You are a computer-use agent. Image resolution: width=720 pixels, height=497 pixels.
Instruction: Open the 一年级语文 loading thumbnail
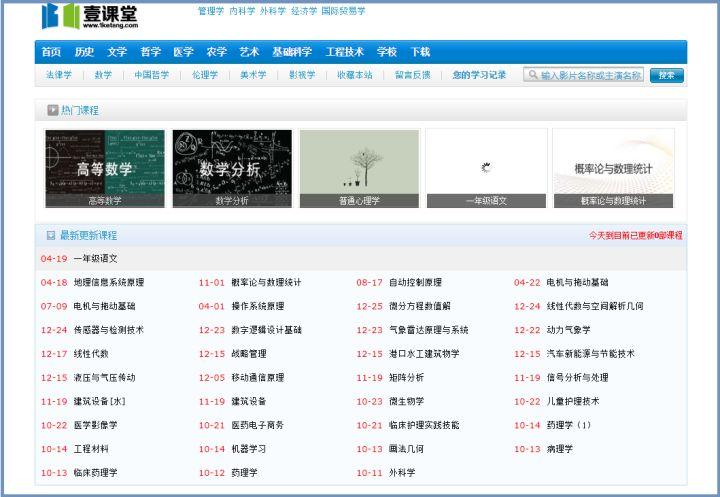(486, 169)
